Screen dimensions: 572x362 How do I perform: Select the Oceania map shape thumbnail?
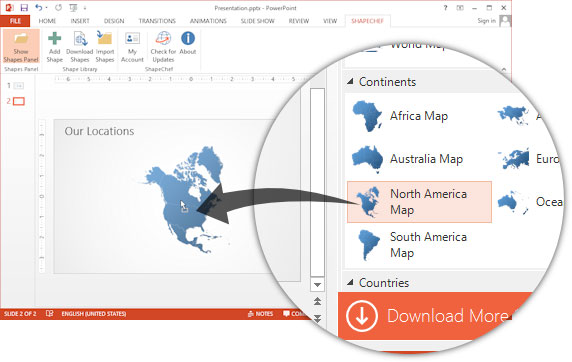point(513,202)
